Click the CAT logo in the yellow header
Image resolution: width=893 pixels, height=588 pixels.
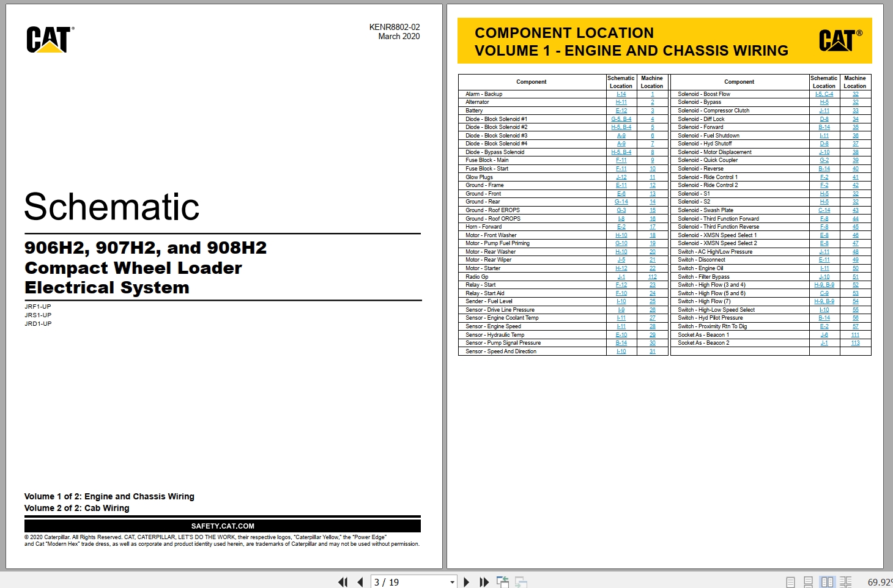pyautogui.click(x=840, y=41)
